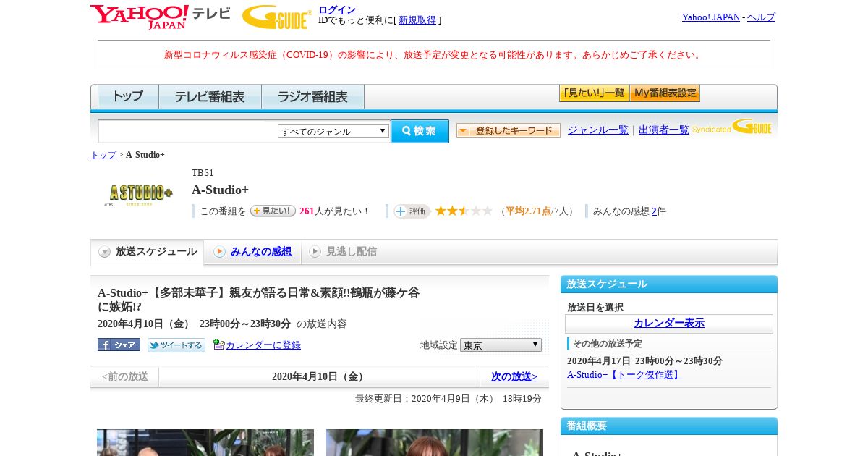The width and height of the screenshot is (868, 456).
Task: Click the Syndicated G-GUIDE logo
Action: pyautogui.click(x=732, y=127)
